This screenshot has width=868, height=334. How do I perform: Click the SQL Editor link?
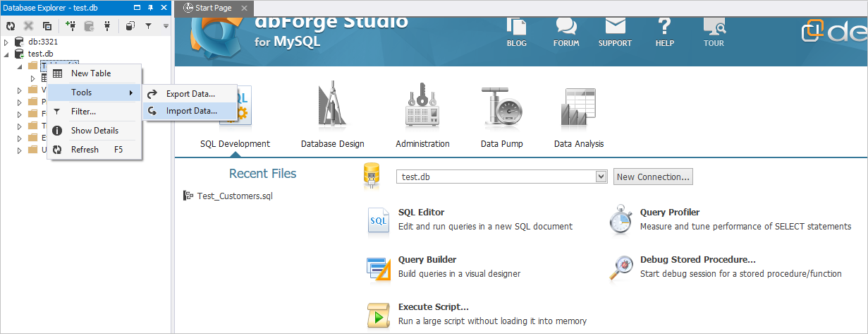pos(421,212)
